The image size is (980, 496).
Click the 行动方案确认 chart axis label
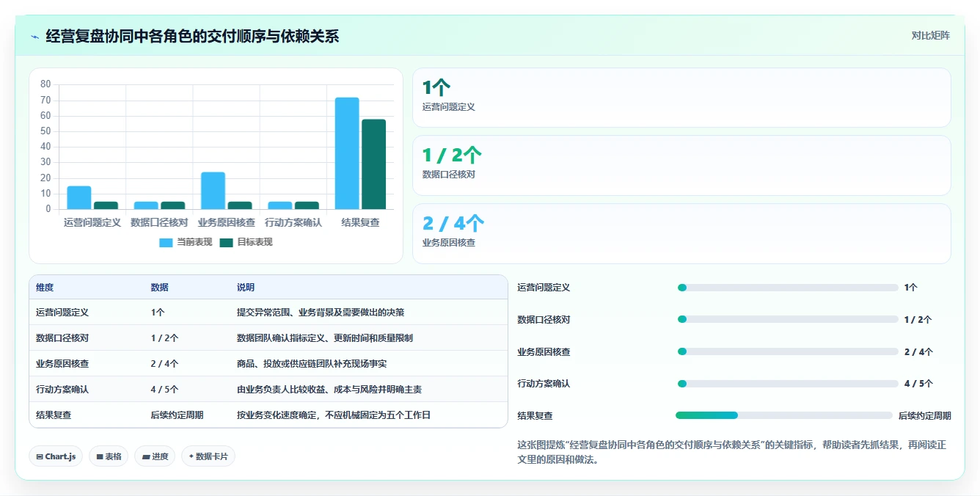[293, 222]
